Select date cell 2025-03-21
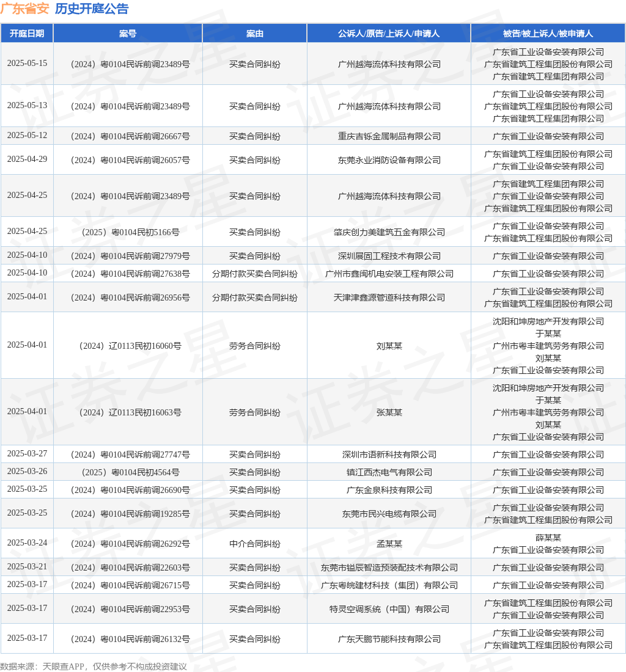 27,567
